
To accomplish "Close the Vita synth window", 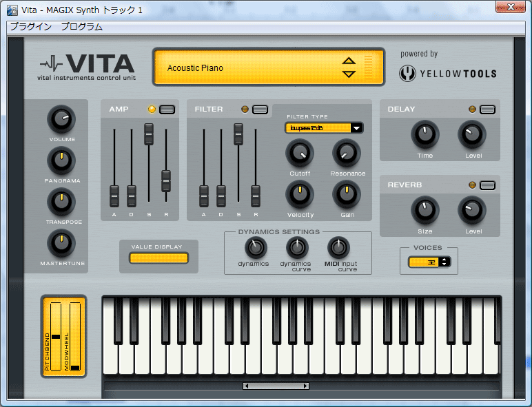I will [510, 6].
